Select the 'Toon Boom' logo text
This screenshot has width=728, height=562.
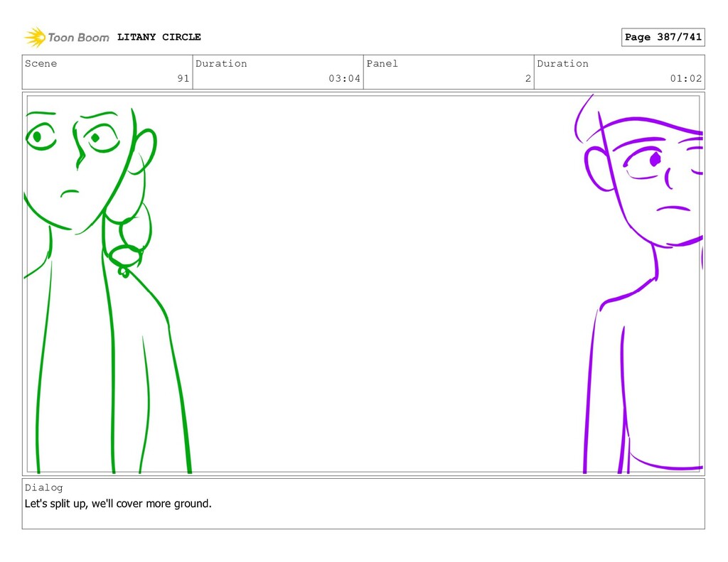coord(78,38)
